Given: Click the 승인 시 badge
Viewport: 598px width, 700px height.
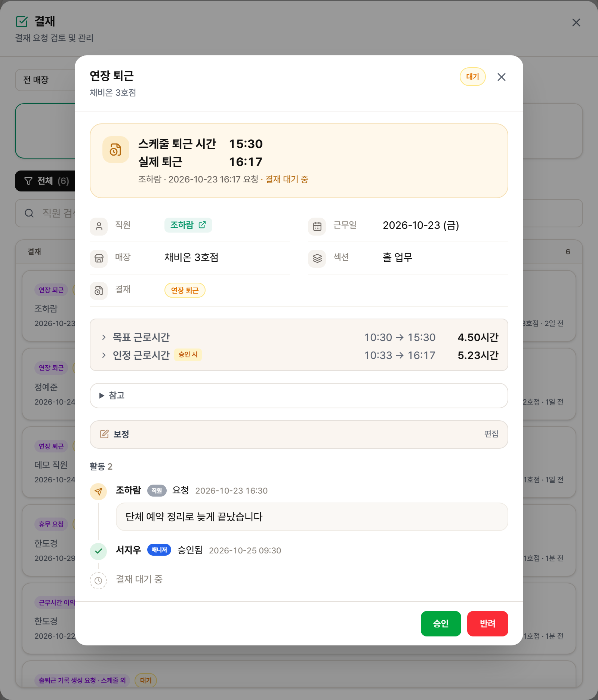Looking at the screenshot, I should [188, 354].
